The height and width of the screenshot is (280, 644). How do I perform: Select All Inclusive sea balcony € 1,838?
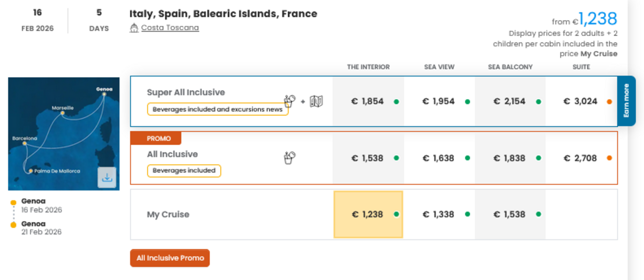click(509, 158)
